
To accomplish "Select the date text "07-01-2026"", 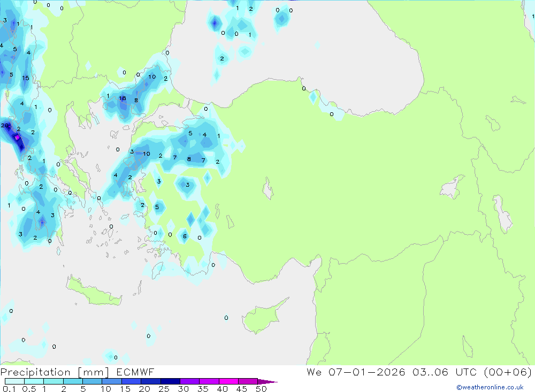I will click(366, 372).
